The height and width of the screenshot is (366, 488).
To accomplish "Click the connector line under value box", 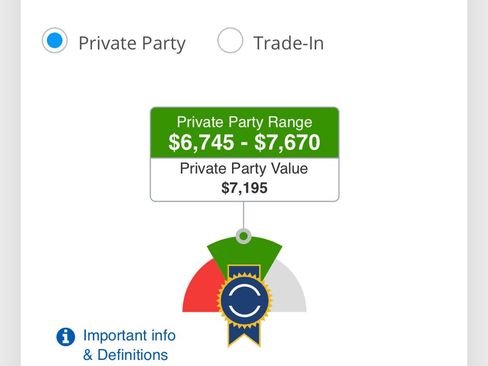I will (x=244, y=215).
